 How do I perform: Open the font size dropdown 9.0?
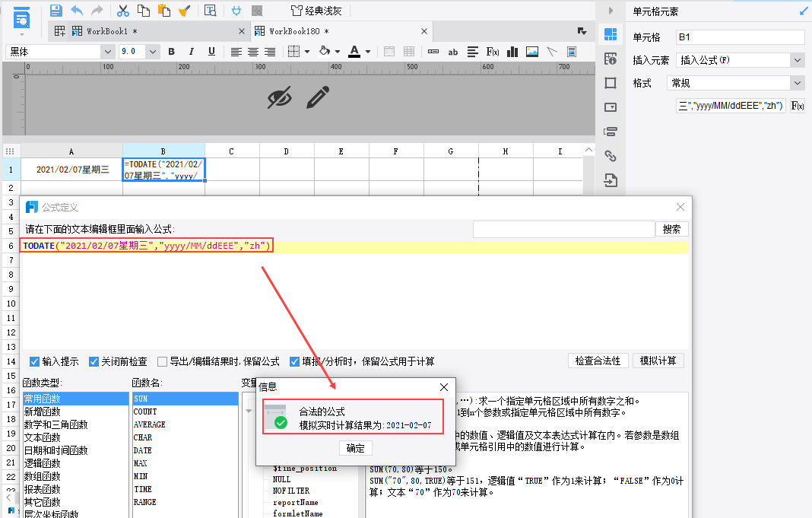(x=152, y=51)
